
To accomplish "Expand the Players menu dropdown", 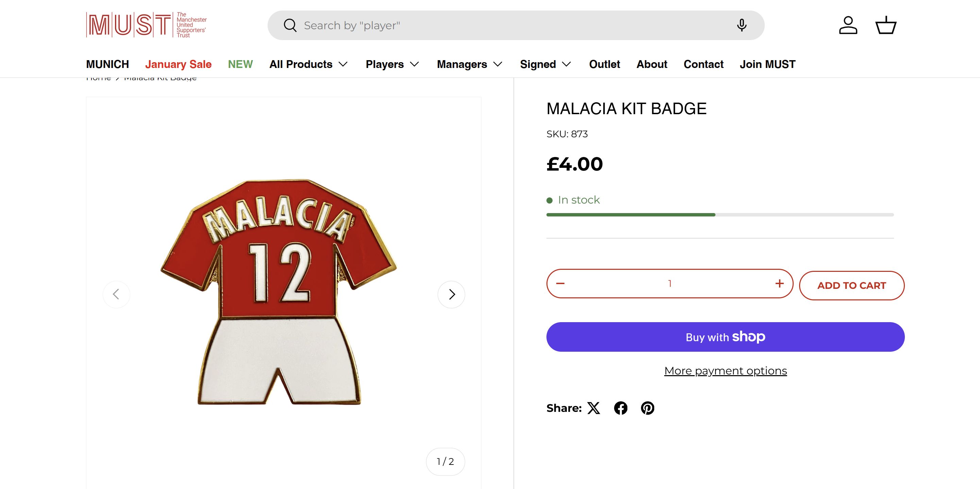I will pyautogui.click(x=392, y=64).
